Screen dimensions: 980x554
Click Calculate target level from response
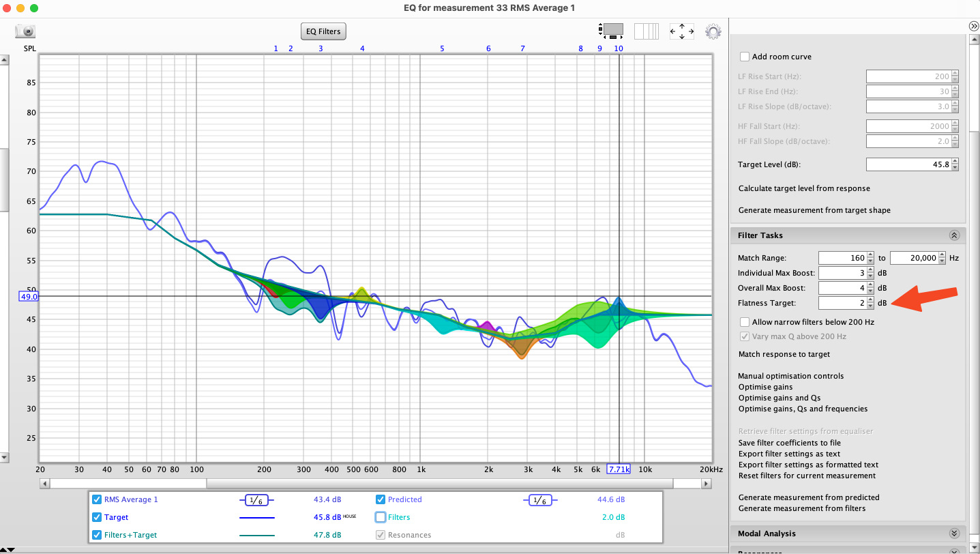point(804,188)
